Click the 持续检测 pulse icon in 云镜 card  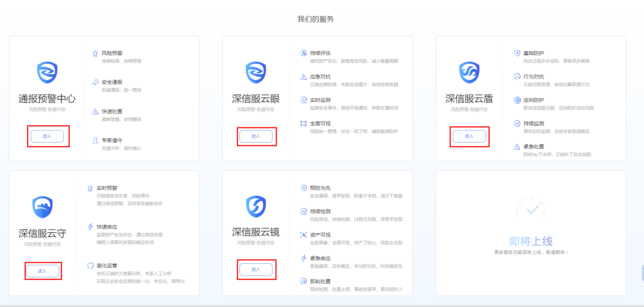coord(304,211)
